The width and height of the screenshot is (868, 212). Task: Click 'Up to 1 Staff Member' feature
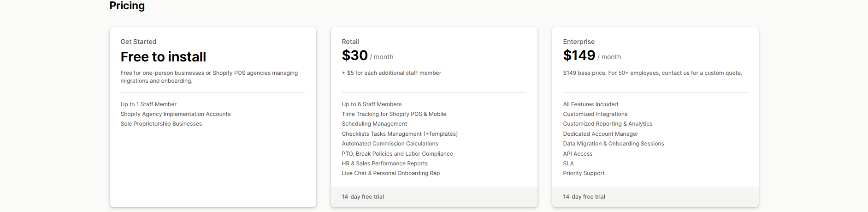click(x=148, y=104)
